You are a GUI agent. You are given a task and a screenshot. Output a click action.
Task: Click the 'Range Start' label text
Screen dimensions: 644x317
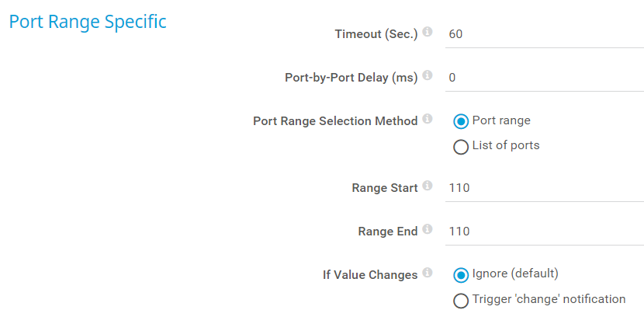385,188
